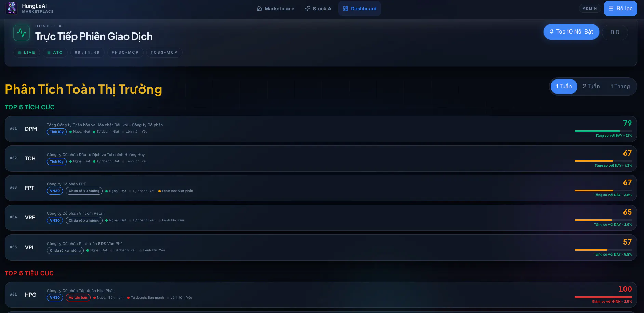Click Chưa rõ xu hướng tag on VRE

(x=84, y=221)
